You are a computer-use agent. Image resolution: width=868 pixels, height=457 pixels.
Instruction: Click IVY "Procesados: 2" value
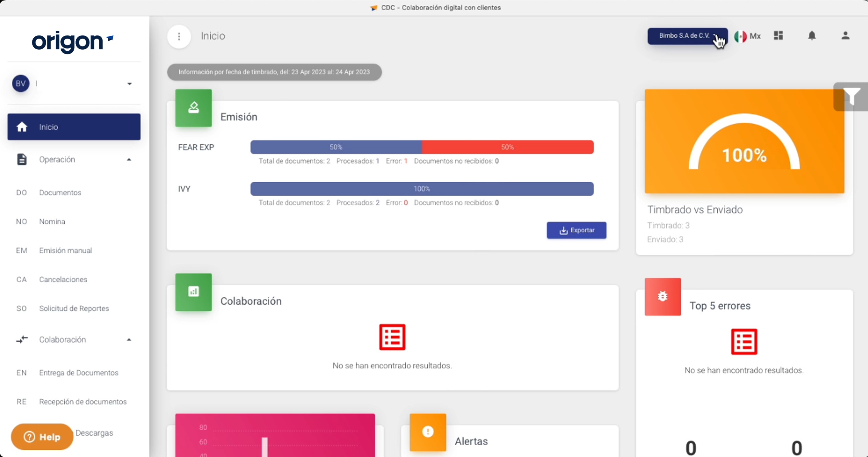click(358, 203)
